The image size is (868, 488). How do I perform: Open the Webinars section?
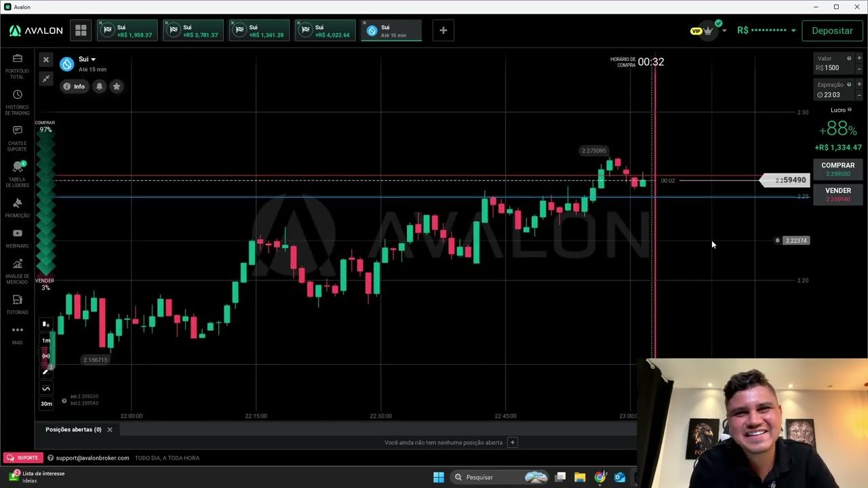tap(17, 236)
